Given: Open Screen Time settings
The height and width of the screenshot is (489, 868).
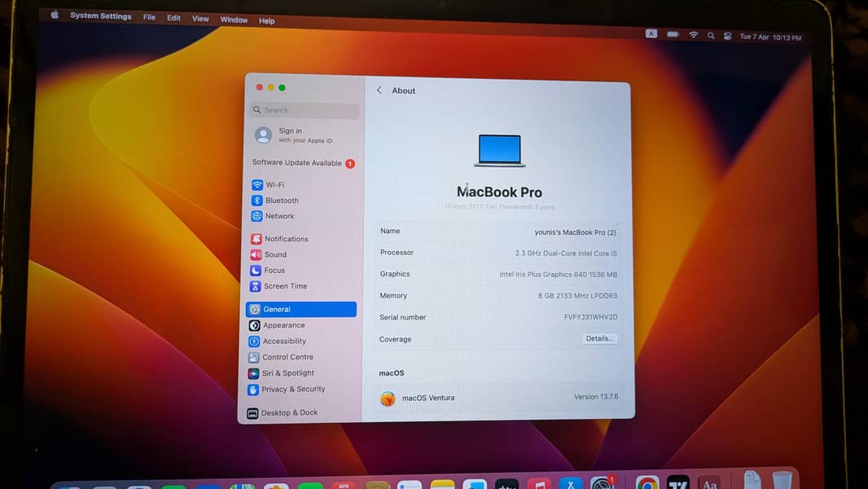Looking at the screenshot, I should [x=256, y=286].
